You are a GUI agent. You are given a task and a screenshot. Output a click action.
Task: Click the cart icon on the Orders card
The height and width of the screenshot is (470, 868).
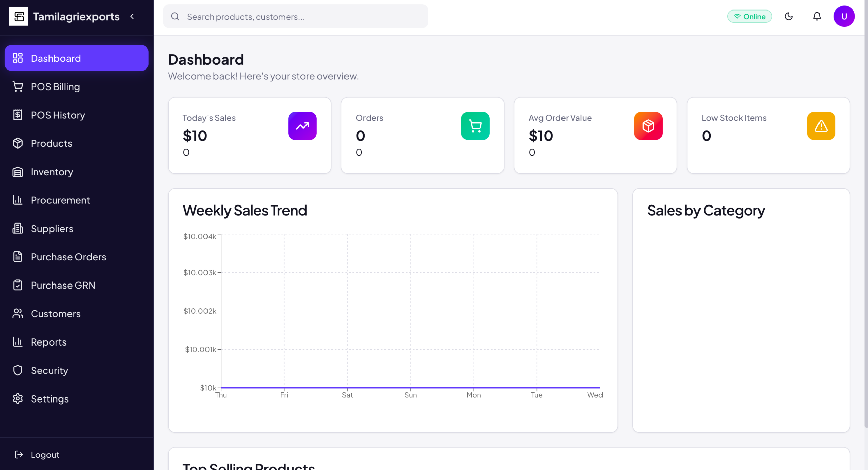(475, 126)
